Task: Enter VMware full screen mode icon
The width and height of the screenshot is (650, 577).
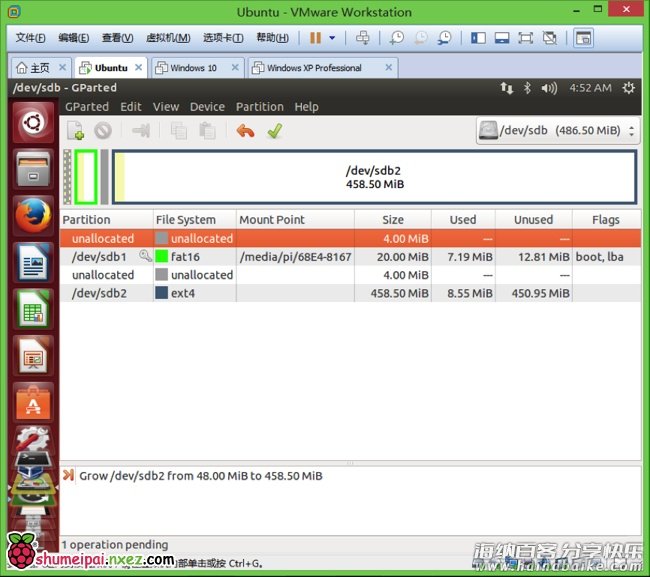Action: pyautogui.click(x=525, y=38)
